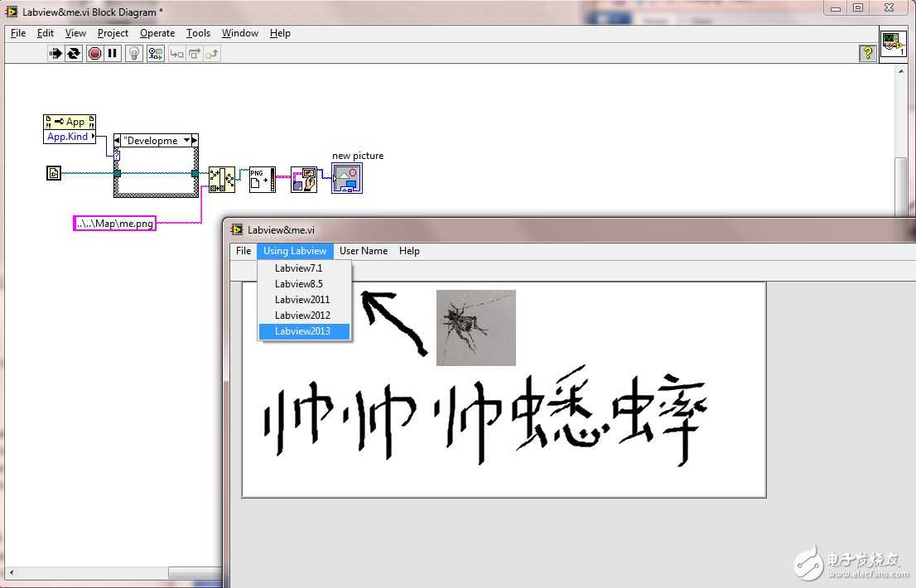Choose Labview7.1 from the menu

pyautogui.click(x=304, y=268)
